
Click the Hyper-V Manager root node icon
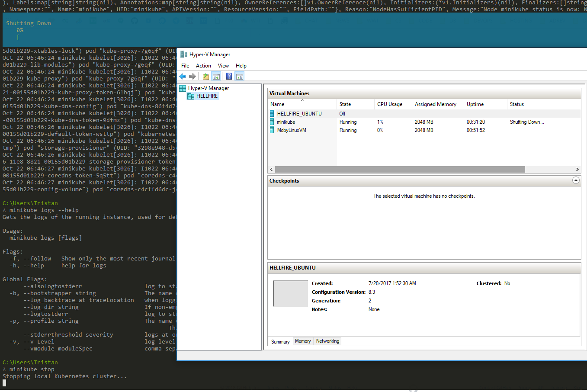(183, 88)
